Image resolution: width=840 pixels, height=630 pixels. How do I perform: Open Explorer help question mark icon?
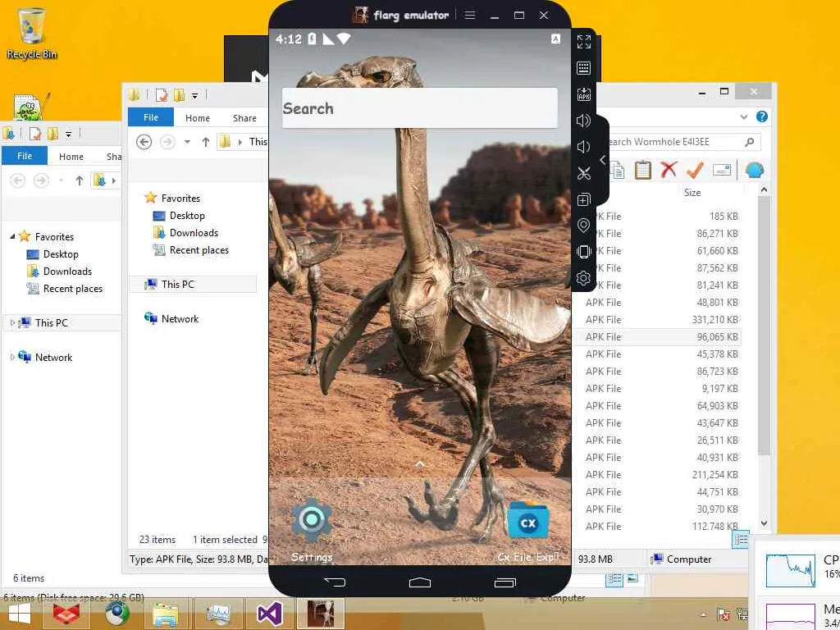pyautogui.click(x=762, y=116)
